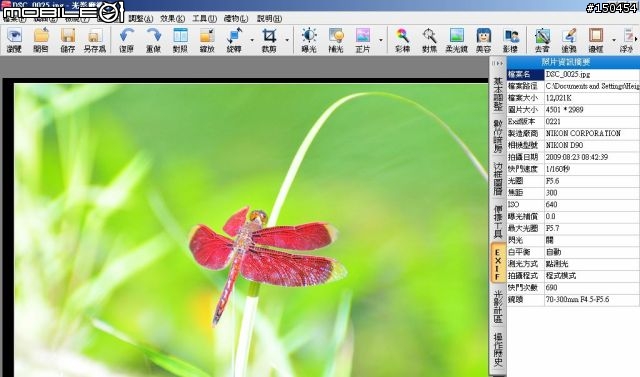
Task: Open the 工具(U) menu
Action: tap(204, 19)
